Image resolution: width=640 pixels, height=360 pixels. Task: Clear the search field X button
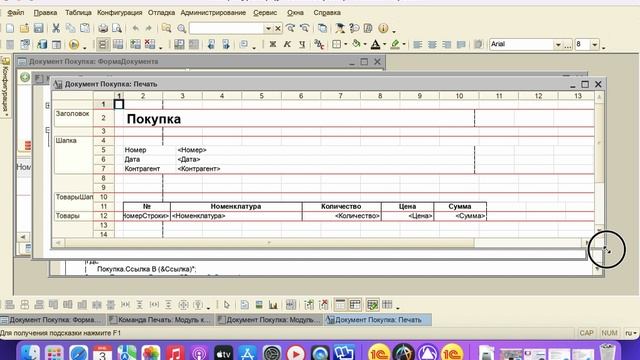(x=278, y=29)
